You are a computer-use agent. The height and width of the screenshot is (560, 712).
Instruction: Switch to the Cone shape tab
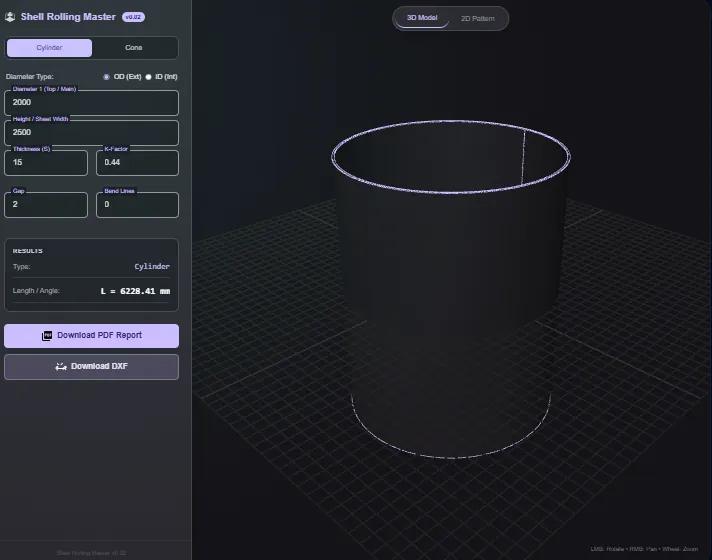tap(134, 48)
